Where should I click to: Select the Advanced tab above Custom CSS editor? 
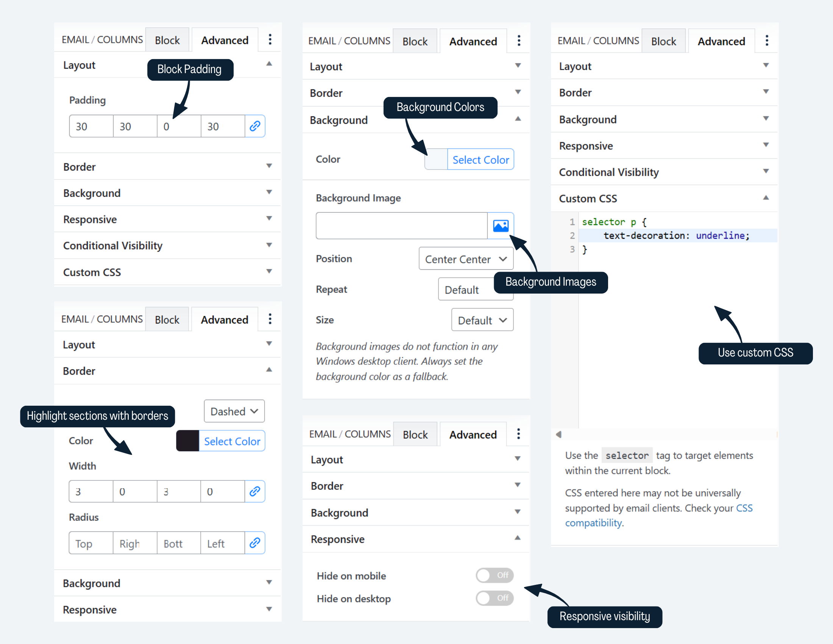coord(721,41)
